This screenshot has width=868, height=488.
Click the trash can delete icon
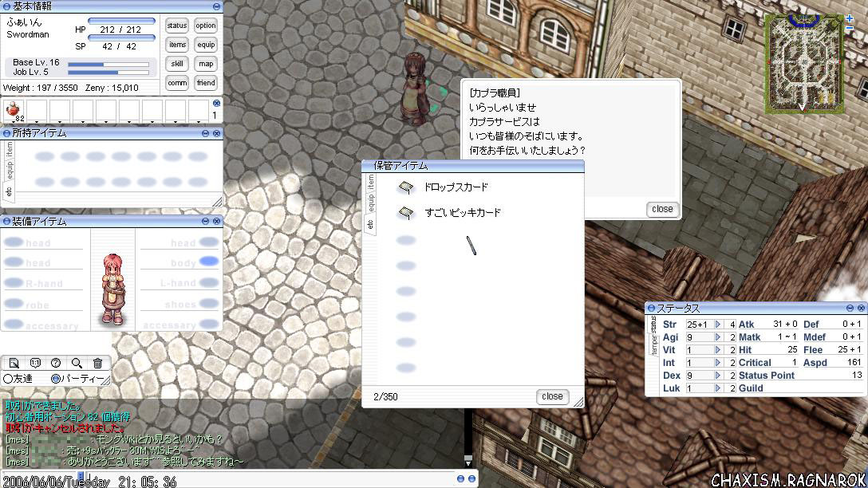click(97, 364)
